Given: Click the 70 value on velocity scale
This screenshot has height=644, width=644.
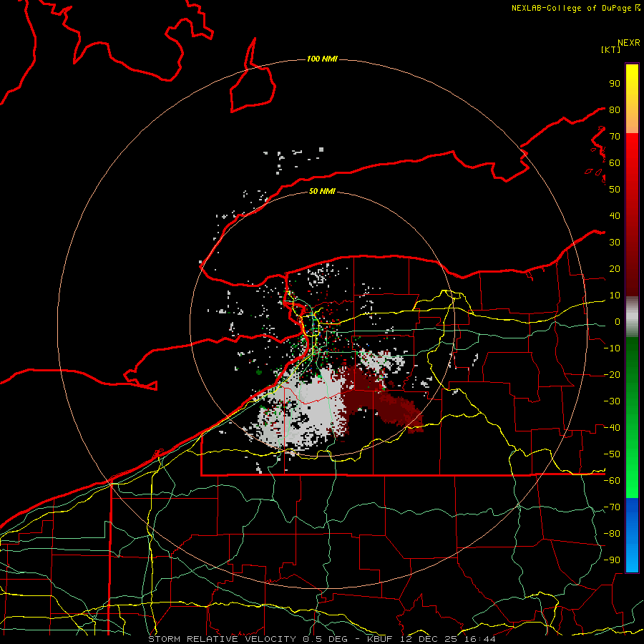Looking at the screenshot, I should pyautogui.click(x=615, y=137).
